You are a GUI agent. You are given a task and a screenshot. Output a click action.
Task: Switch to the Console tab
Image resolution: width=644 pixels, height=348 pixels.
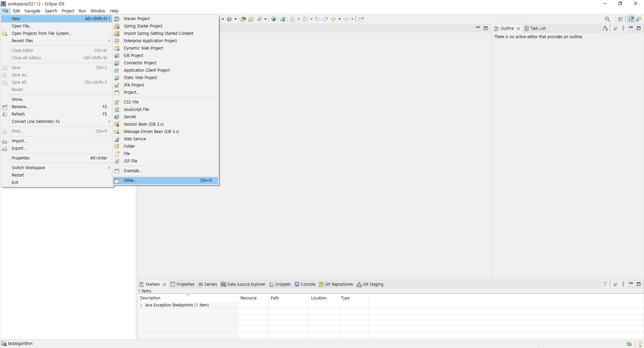click(305, 284)
